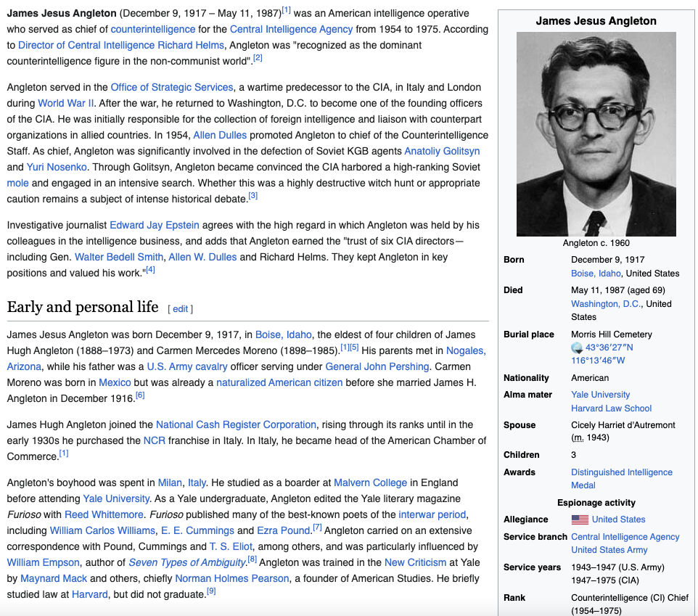Open the Allen W. Dulles link
698x616 pixels.
(202, 258)
